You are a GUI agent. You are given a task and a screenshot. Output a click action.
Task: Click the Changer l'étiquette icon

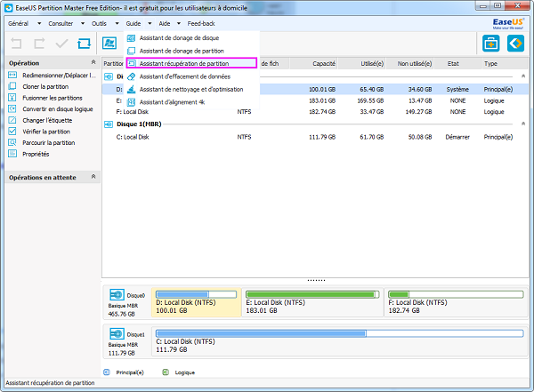click(12, 120)
